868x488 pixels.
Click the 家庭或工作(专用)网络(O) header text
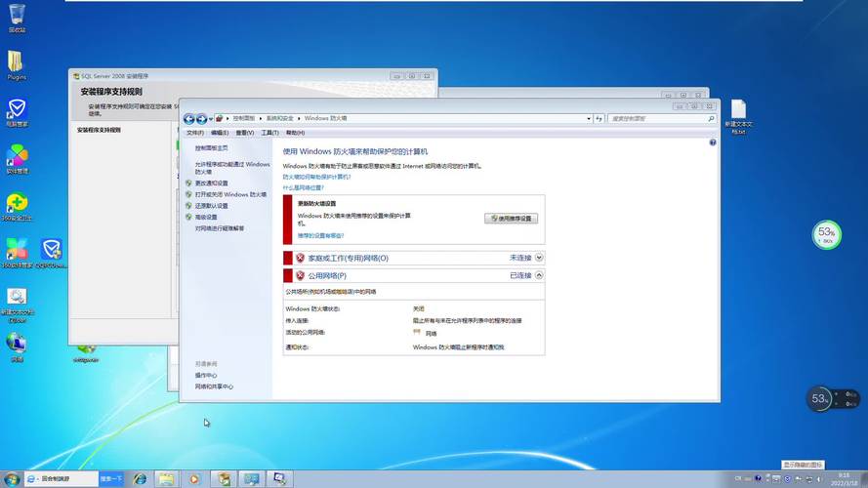pyautogui.click(x=349, y=259)
